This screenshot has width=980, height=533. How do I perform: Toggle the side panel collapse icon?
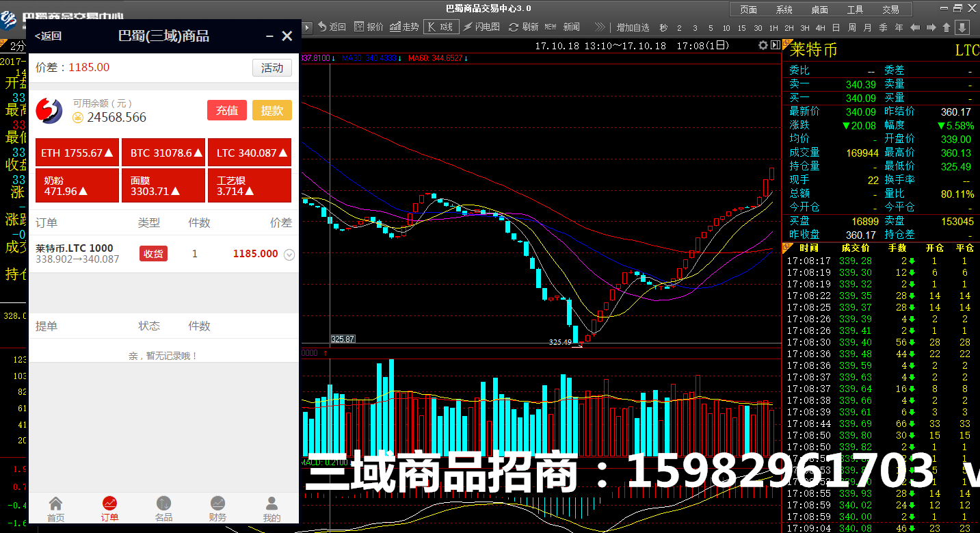(x=776, y=45)
